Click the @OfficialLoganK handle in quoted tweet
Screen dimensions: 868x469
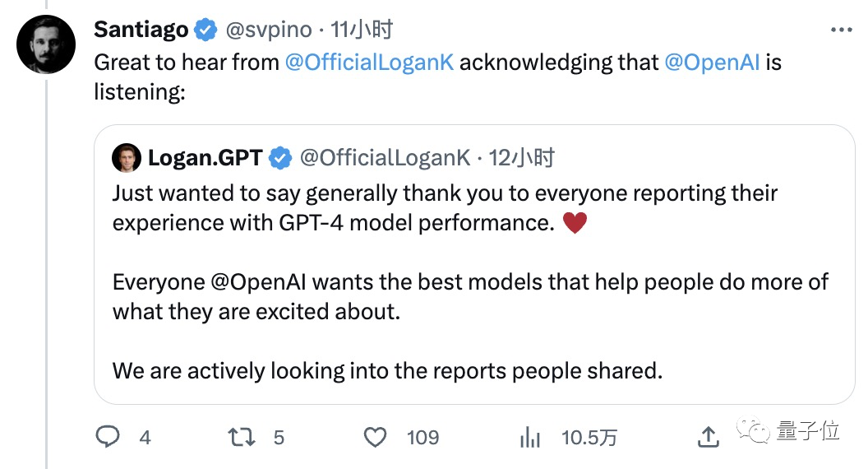pos(386,158)
